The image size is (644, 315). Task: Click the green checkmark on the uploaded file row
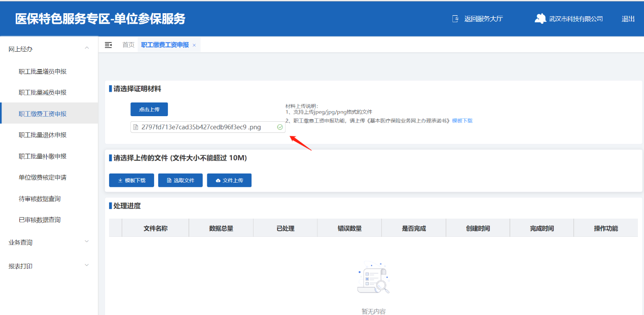(280, 127)
